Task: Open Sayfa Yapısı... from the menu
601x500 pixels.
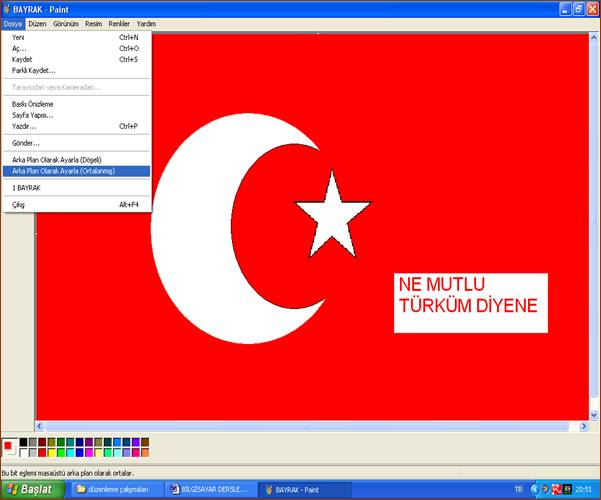Action: click(76, 115)
